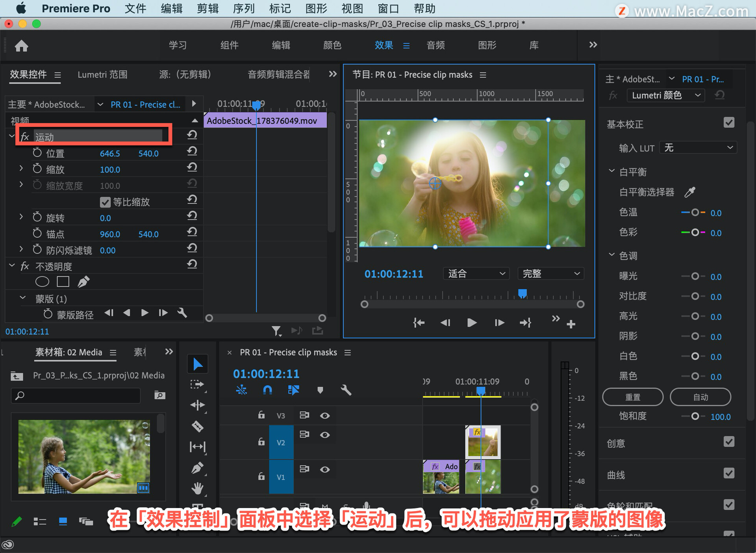Toggle animation stopwatch for Scale
Viewport: 756px width, 553px height.
click(37, 169)
